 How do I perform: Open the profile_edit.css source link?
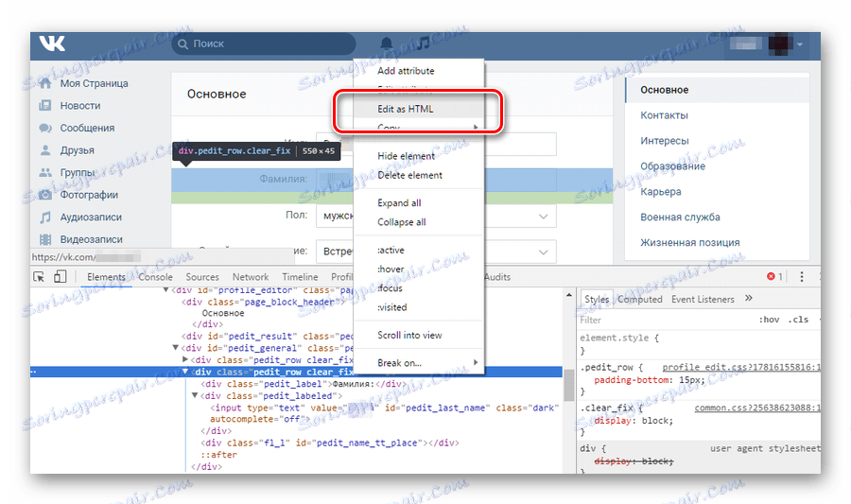tap(740, 367)
